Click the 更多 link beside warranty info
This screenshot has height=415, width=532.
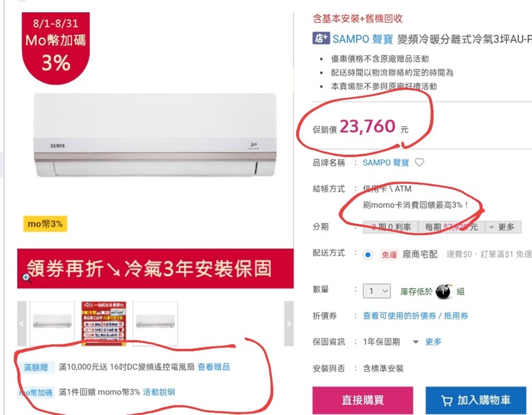tap(433, 342)
